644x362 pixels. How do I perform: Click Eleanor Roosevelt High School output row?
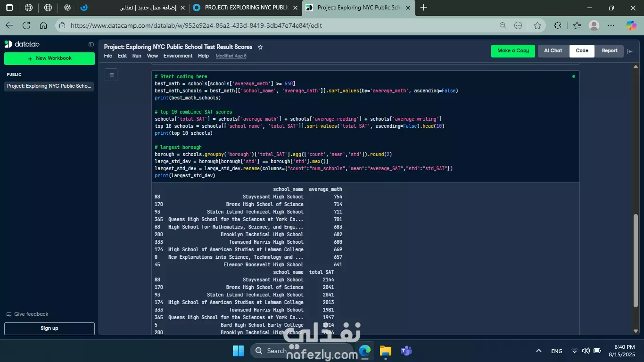pos(248,265)
